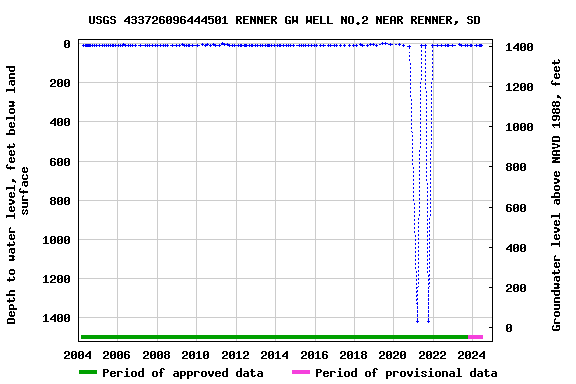Click the chart title mentioning RENNER GW WELL NO.2
Image resolution: width=576 pixels, height=384 pixels.
284,20
